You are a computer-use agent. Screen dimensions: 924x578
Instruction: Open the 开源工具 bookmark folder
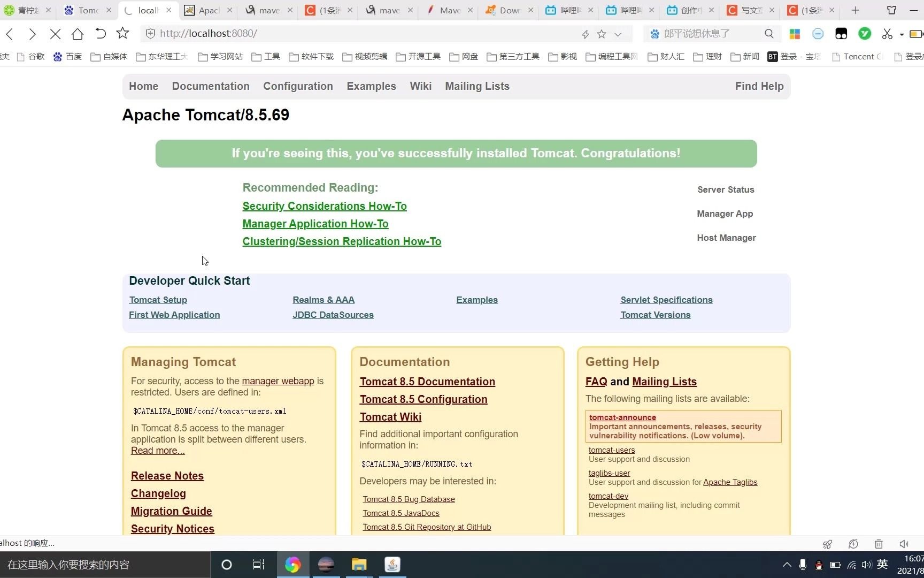point(418,57)
